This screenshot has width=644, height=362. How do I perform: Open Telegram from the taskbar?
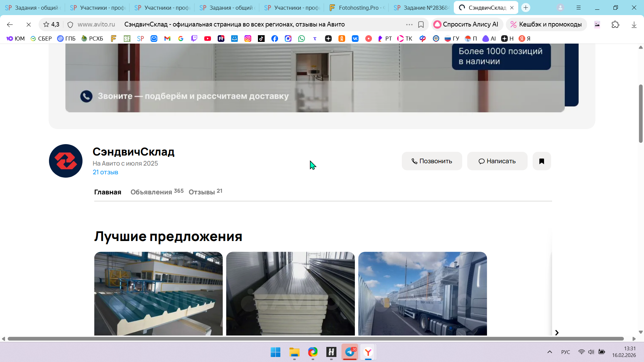point(350,352)
